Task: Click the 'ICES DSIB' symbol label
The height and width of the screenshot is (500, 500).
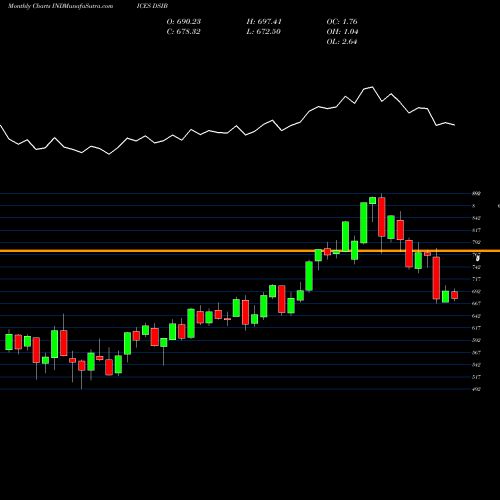Action: [152, 6]
